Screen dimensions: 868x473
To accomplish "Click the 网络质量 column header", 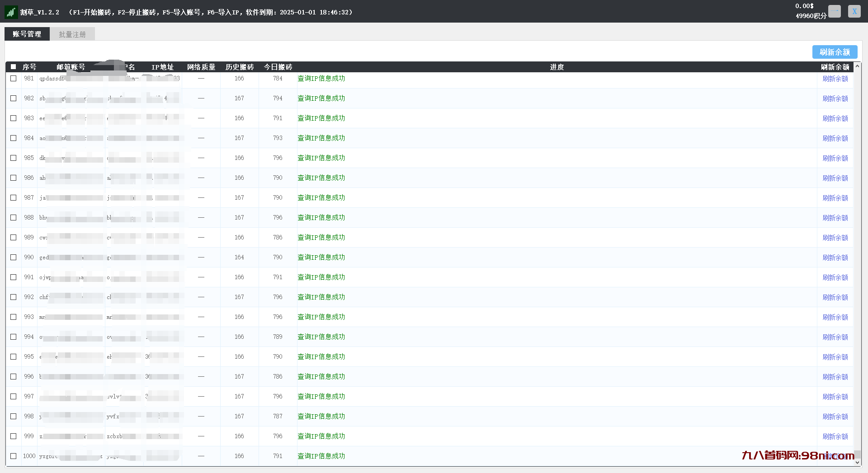I will point(201,67).
